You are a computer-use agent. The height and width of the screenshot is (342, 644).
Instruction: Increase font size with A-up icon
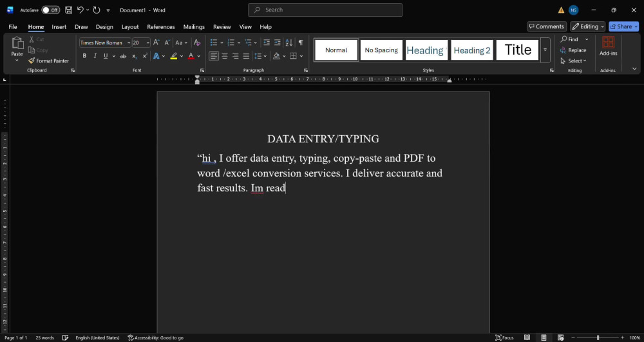tap(156, 43)
